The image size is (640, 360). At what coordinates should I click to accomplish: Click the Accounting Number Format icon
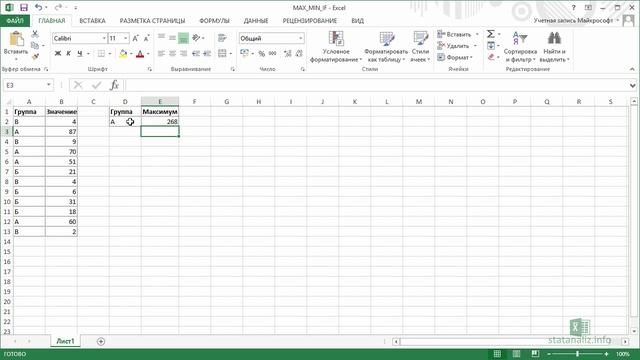tap(244, 53)
